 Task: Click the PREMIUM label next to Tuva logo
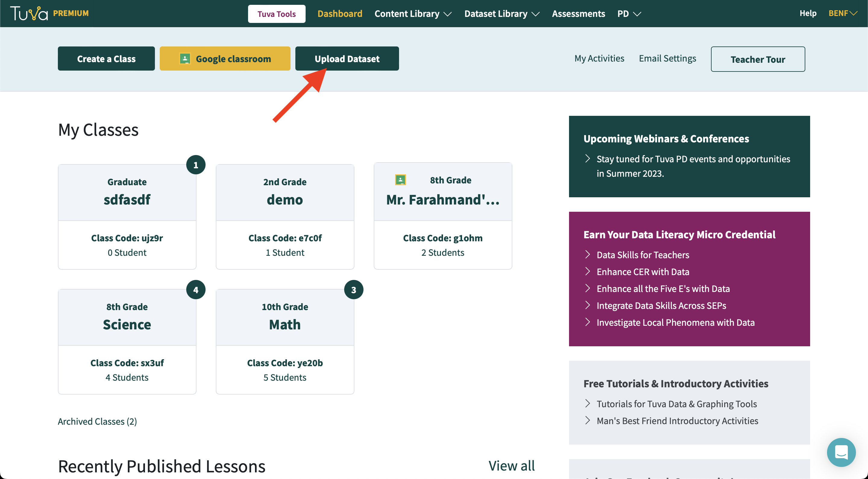point(71,13)
